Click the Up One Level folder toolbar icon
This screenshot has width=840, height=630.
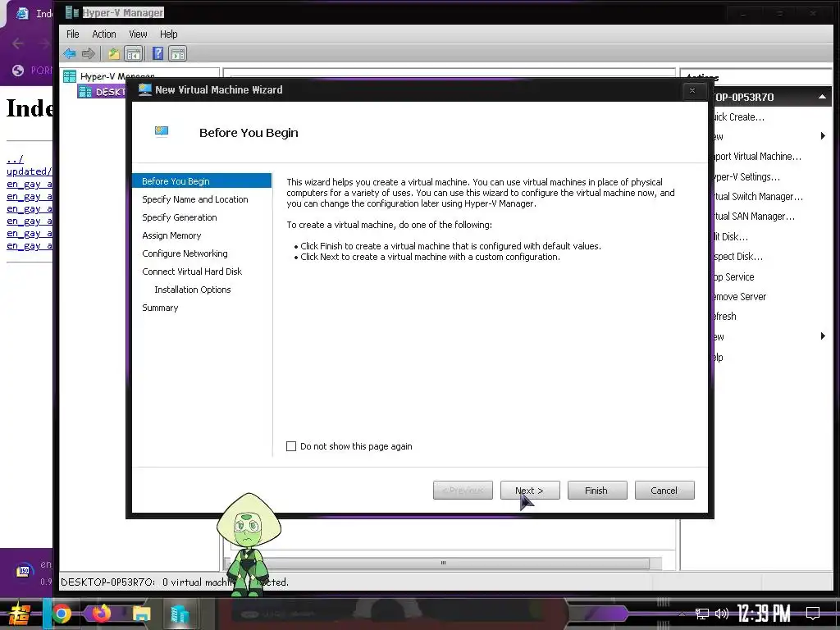click(x=113, y=53)
